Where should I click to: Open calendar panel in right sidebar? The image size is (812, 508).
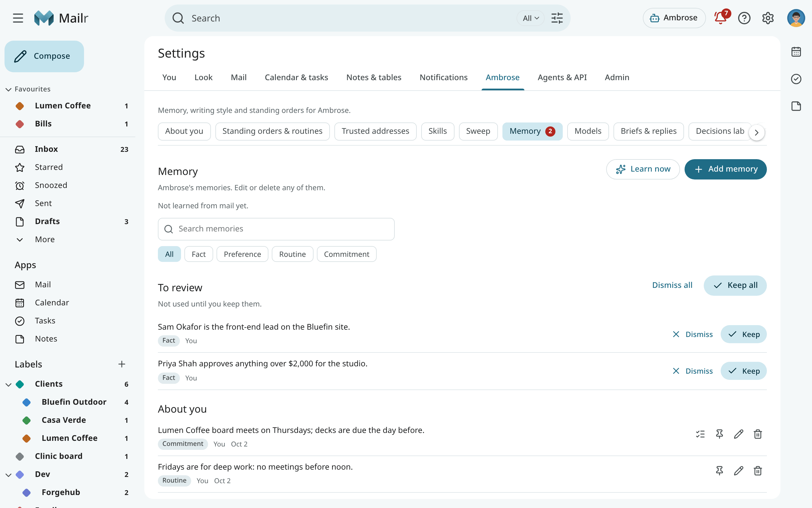click(x=796, y=52)
